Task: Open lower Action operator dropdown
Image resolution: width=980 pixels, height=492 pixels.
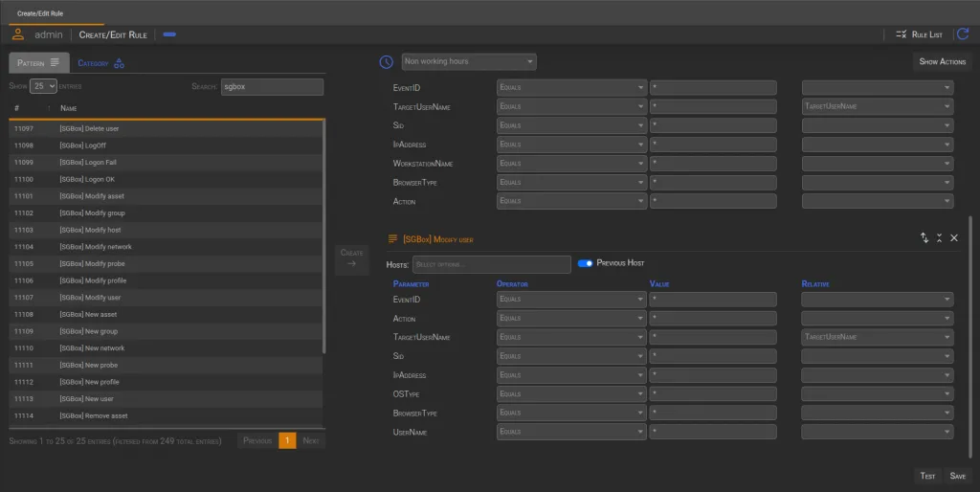Action: pyautogui.click(x=571, y=318)
